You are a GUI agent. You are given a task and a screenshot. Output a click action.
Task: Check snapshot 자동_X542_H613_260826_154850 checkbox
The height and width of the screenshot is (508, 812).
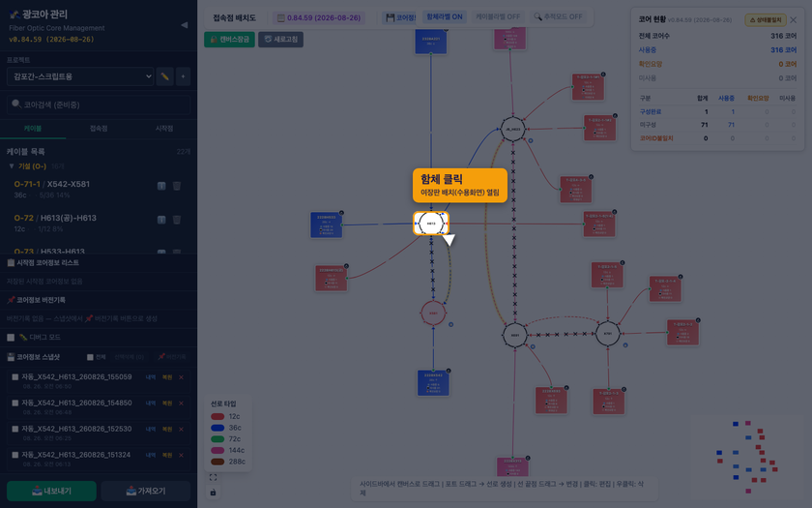(x=15, y=403)
